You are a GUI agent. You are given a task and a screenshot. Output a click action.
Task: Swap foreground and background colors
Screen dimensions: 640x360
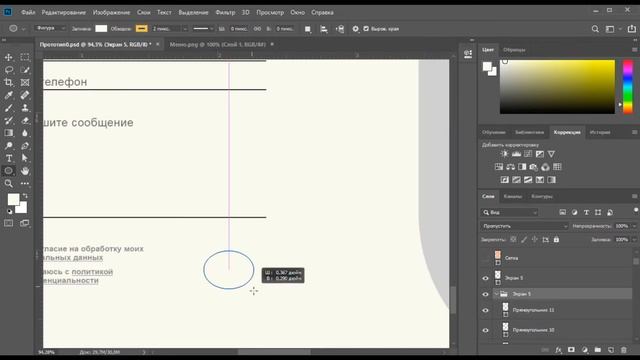[25, 196]
